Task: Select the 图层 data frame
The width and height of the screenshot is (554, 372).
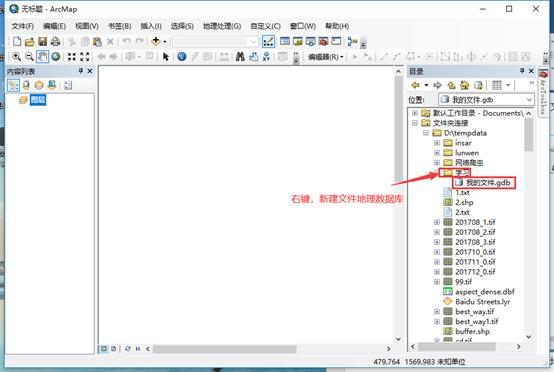Action: tap(38, 100)
